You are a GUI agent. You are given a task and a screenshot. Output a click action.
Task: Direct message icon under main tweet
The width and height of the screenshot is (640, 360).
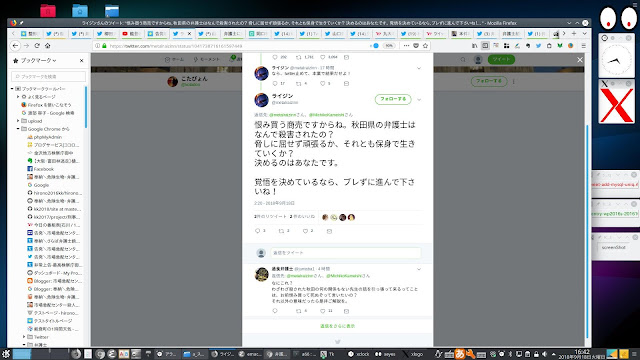pos(329,231)
